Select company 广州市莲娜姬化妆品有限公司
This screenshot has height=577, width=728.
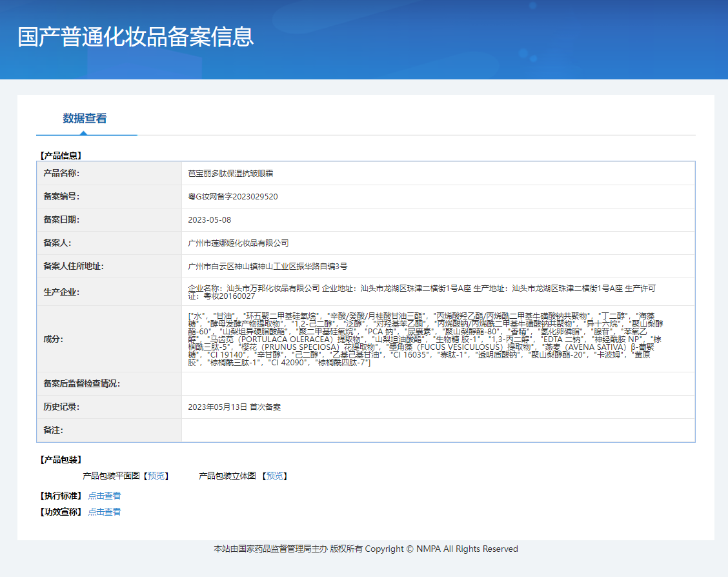click(238, 243)
